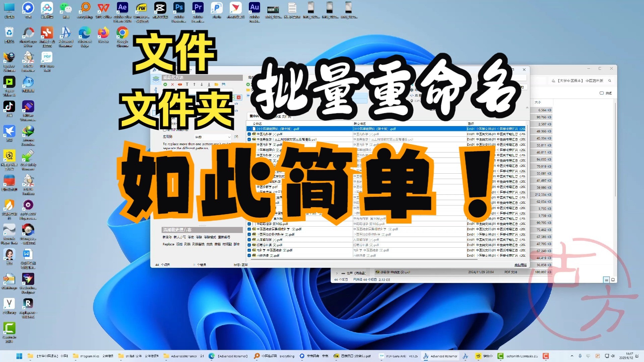
Task: Click the 新文件名 column header
Action: click(x=360, y=124)
